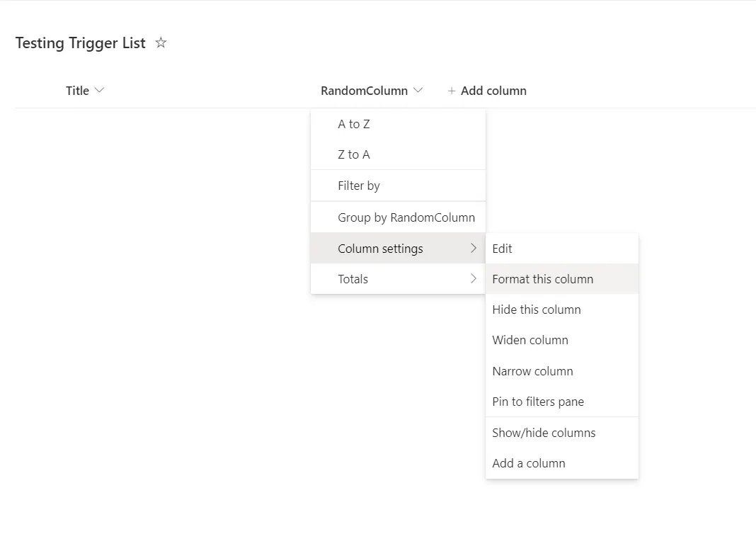
Task: Sort RandomColumn Z to A
Action: coord(354,154)
